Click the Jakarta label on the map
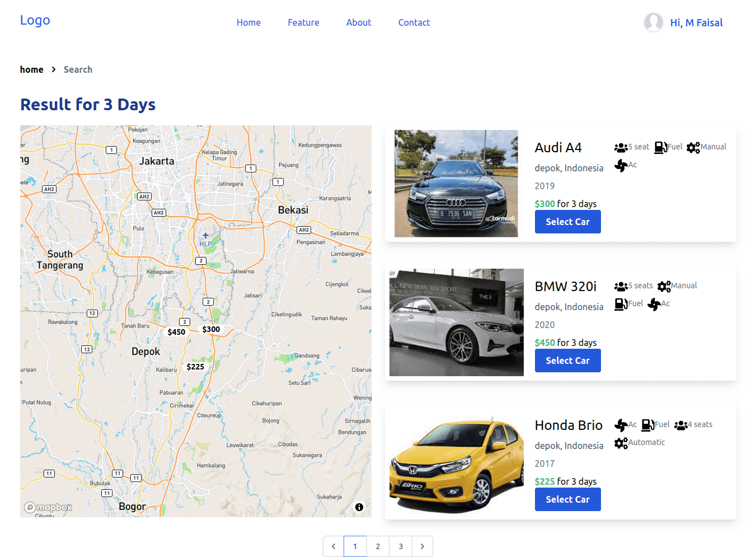Viewport: 756px width, 557px height. (x=157, y=161)
